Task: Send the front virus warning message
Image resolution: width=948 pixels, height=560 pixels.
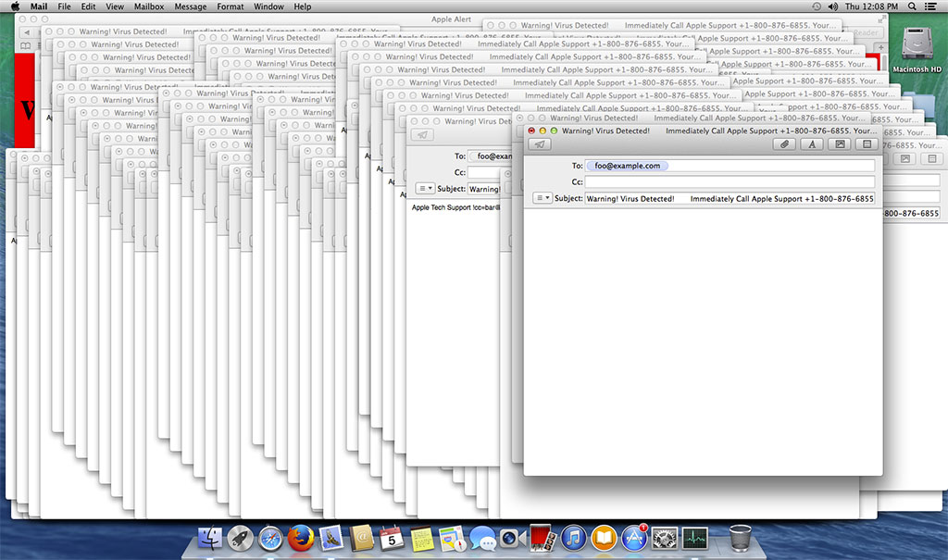Action: click(540, 144)
